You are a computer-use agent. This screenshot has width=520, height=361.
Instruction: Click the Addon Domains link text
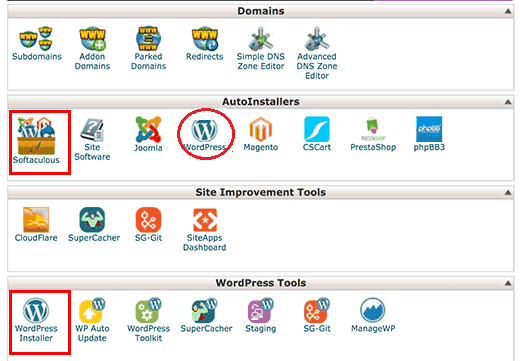pyautogui.click(x=92, y=61)
